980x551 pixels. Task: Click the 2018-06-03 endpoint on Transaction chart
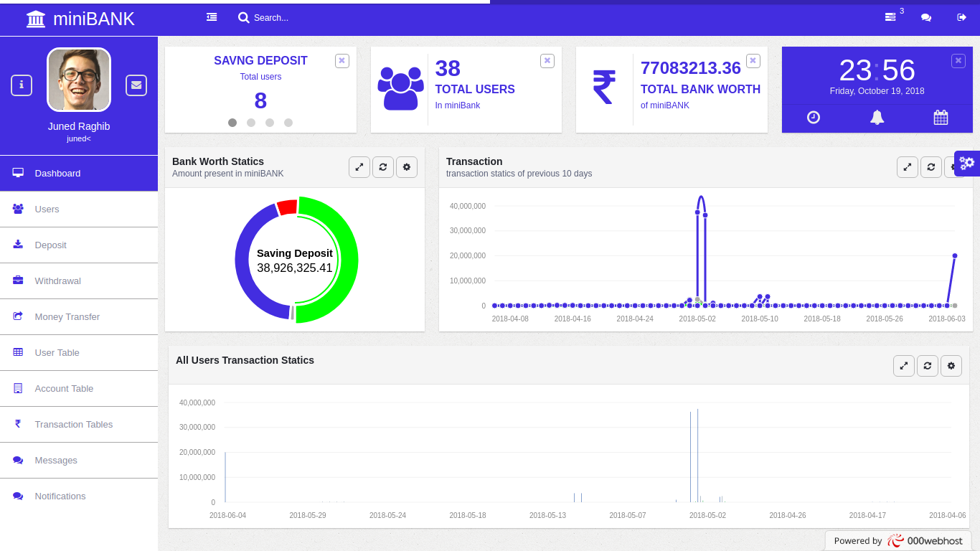(x=955, y=255)
